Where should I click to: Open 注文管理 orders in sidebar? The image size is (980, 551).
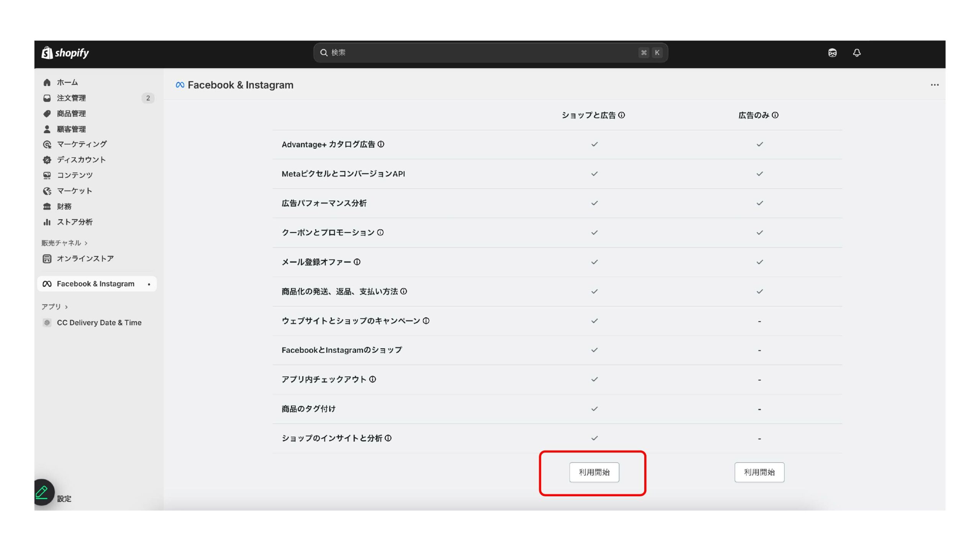pyautogui.click(x=71, y=98)
